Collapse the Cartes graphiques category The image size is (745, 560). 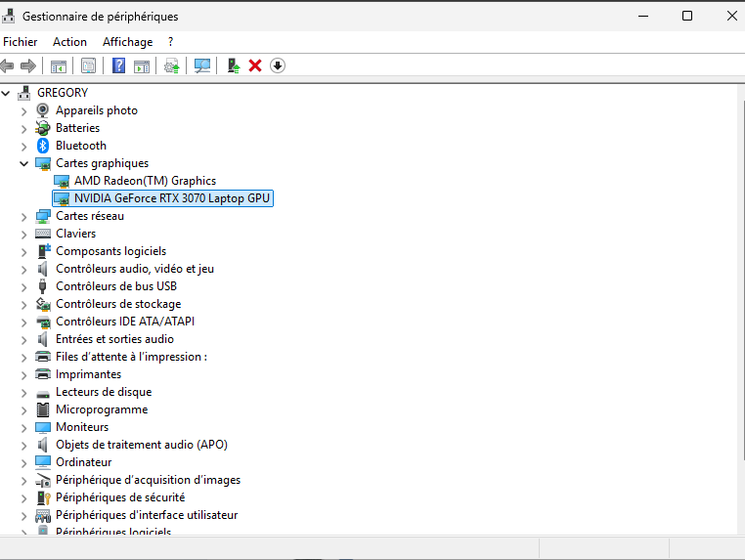click(23, 163)
